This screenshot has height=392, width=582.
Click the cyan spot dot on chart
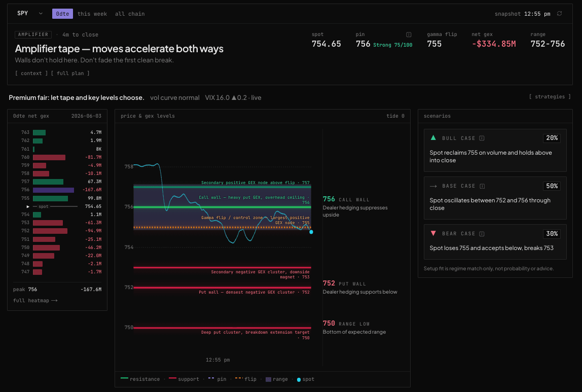click(311, 232)
